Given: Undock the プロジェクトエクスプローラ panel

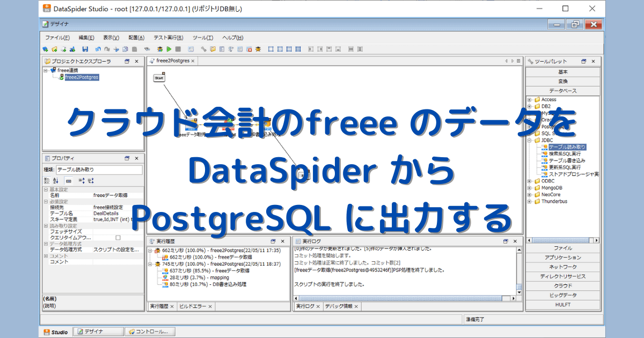Looking at the screenshot, I should (x=127, y=61).
